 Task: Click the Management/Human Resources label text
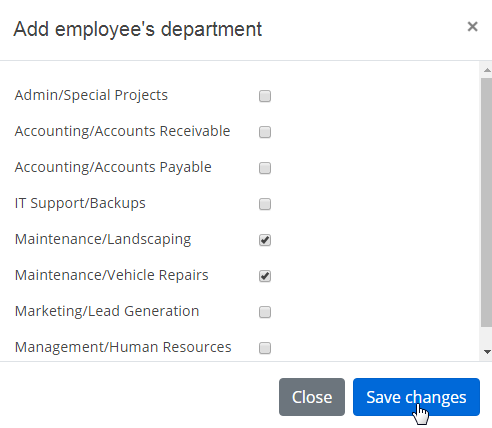click(123, 347)
